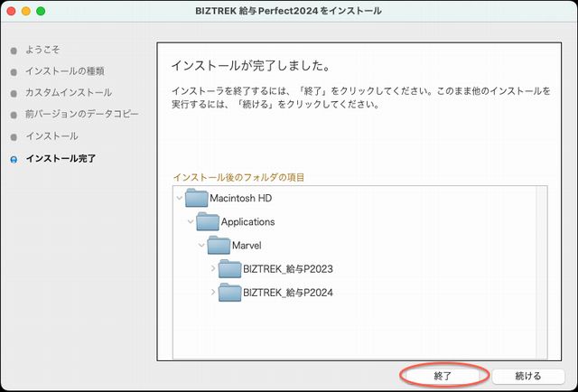Screen dimensions: 578x392
Task: Click the 続ける button
Action: [527, 376]
